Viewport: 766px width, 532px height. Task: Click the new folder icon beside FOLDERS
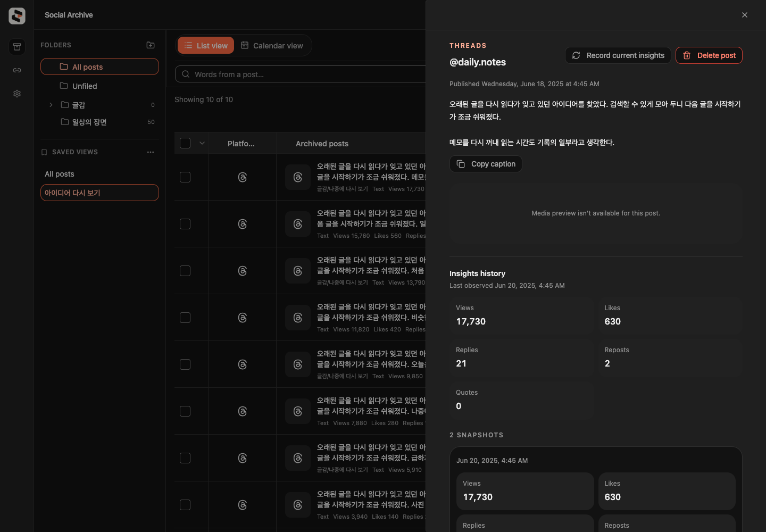(x=151, y=45)
